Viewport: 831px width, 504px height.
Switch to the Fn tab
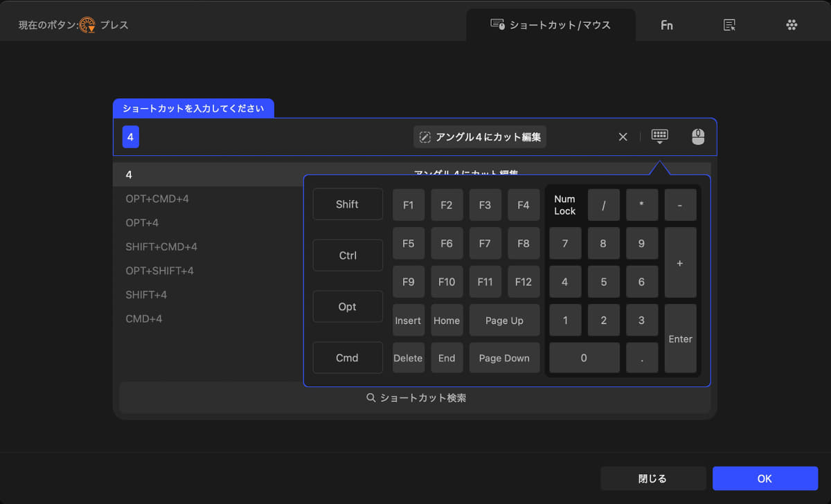pos(666,25)
